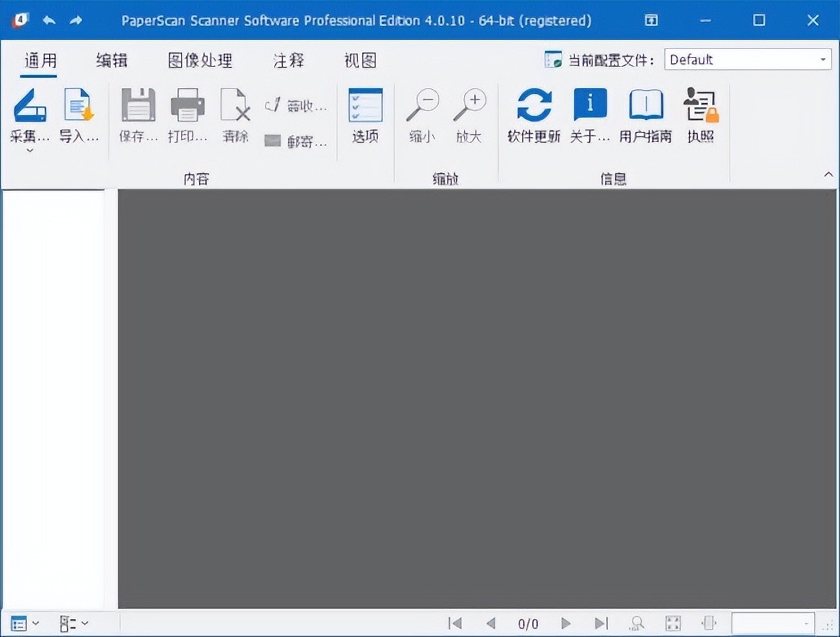Image resolution: width=840 pixels, height=637 pixels.
Task: Click the 导入 (Import) file icon
Action: point(79,106)
